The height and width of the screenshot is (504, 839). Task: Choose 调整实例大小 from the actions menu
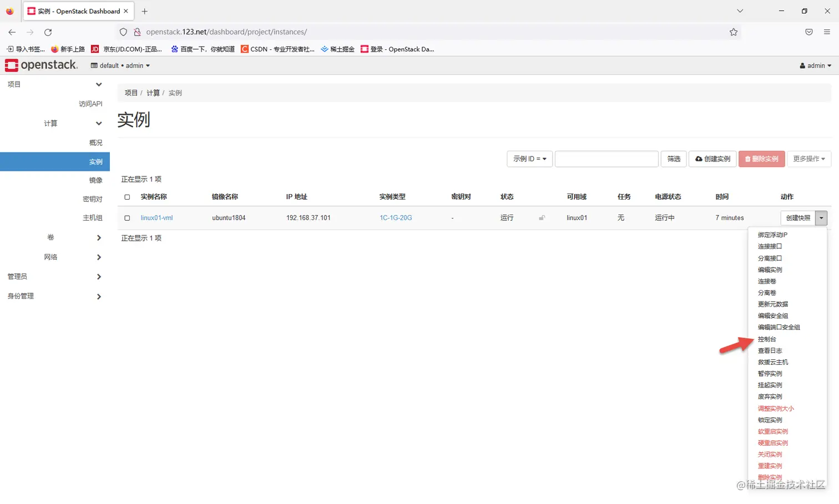776,409
